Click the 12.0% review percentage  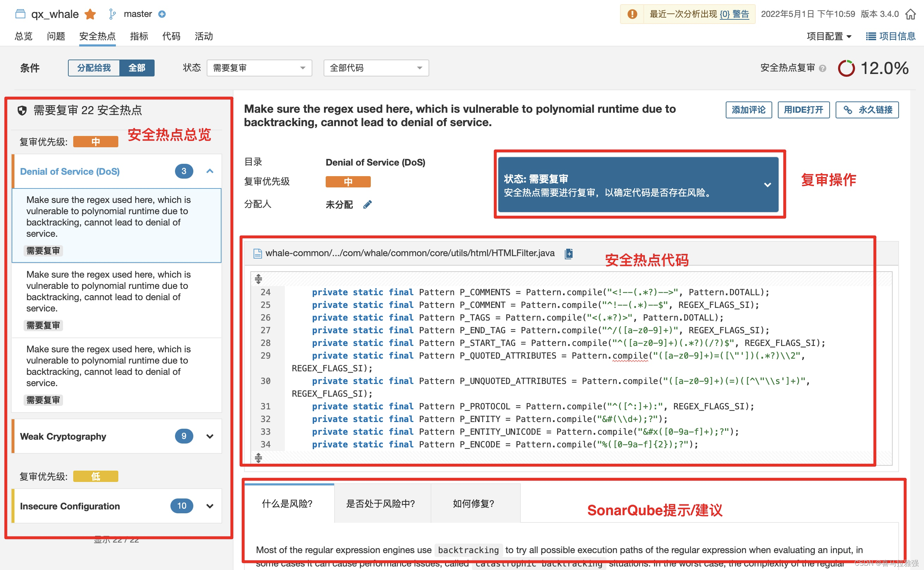tap(884, 68)
